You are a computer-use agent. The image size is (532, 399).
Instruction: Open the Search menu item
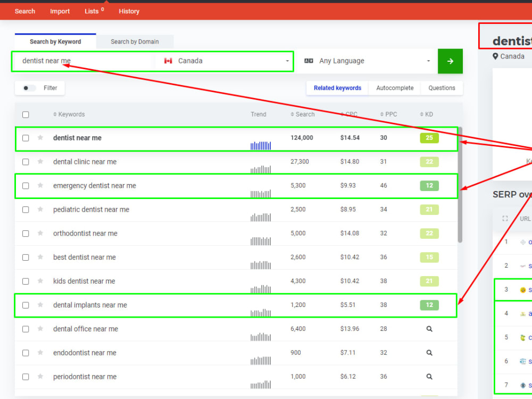coord(25,11)
